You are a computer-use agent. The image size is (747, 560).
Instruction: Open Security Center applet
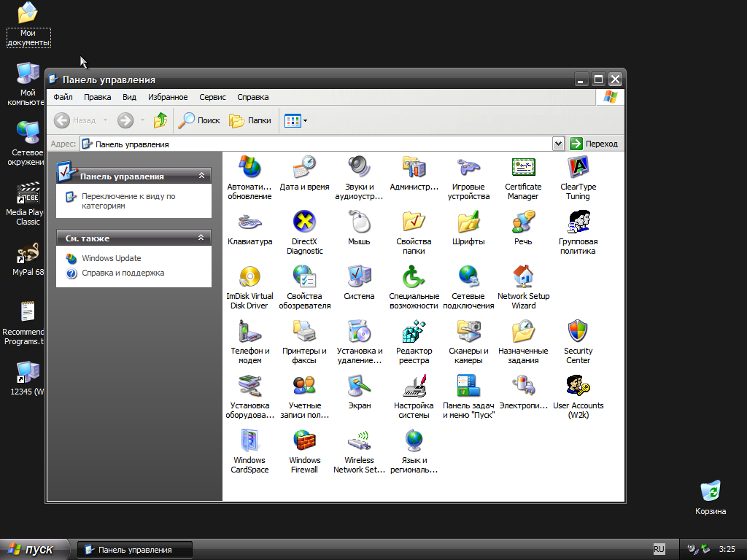578,332
